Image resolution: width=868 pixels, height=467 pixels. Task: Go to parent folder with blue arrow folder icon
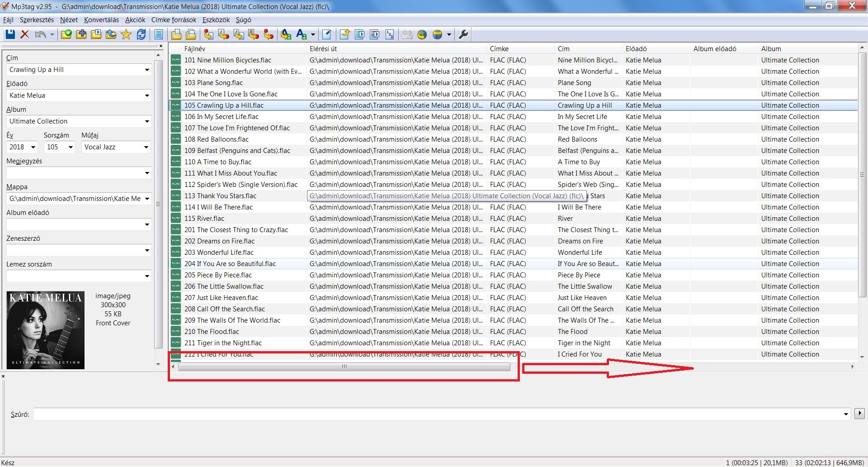coord(111,34)
